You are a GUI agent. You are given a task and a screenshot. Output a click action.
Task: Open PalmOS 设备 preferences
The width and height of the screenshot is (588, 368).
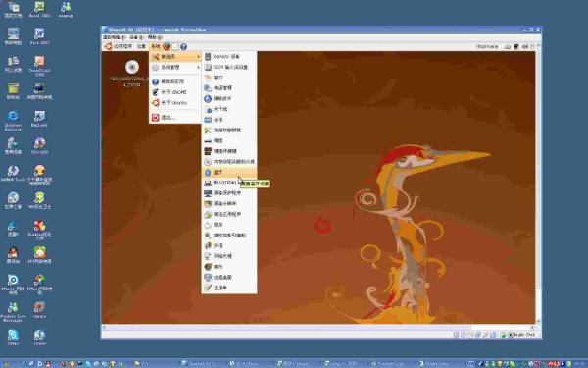point(229,56)
